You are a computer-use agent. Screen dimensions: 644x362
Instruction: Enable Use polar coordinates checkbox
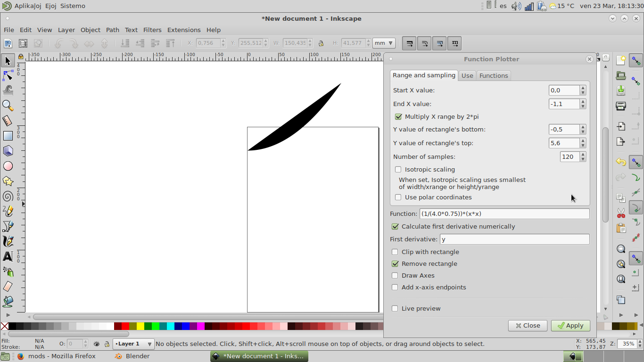(398, 197)
